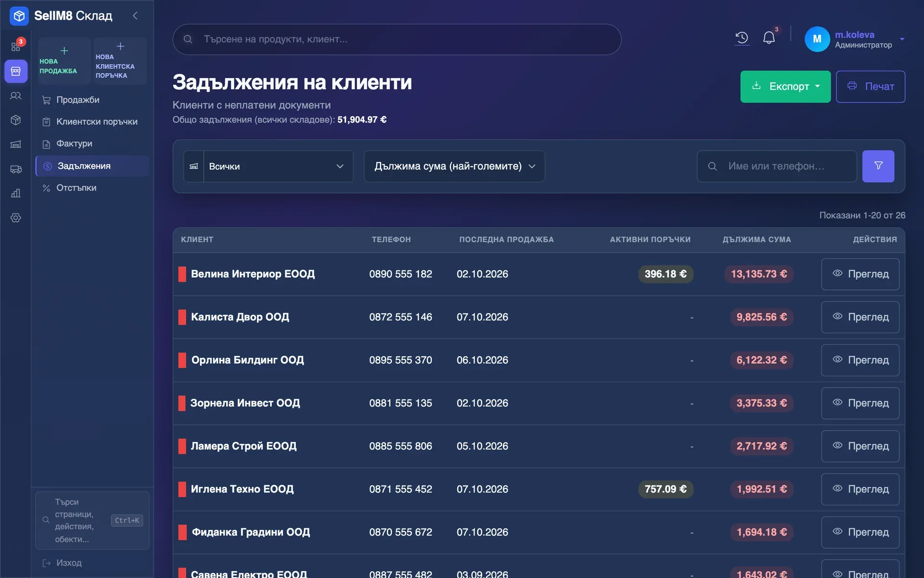
Task: Open the dashboard icon with red badge
Action: click(x=16, y=46)
